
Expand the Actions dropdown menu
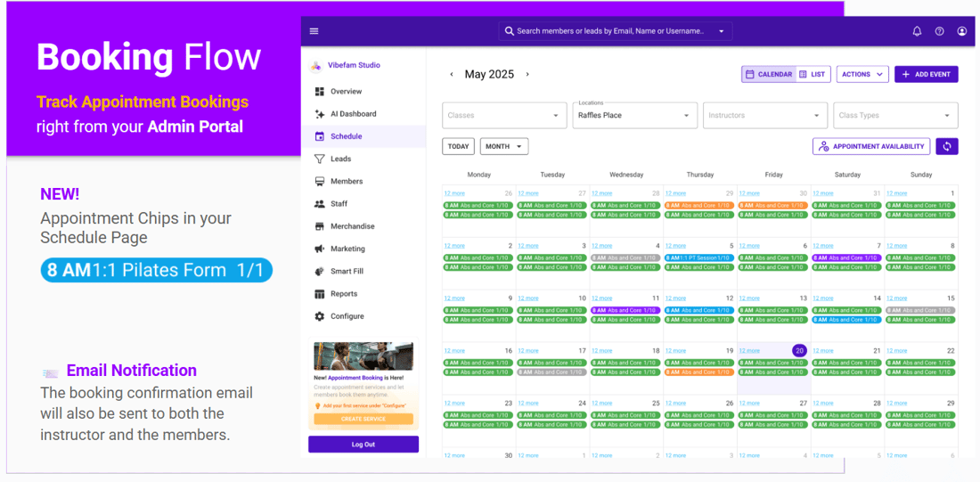click(862, 75)
